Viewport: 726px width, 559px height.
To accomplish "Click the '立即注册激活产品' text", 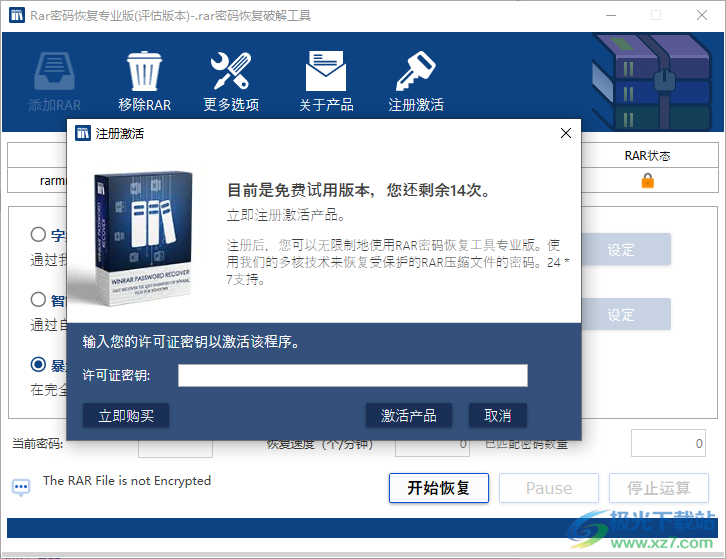I will pyautogui.click(x=286, y=215).
